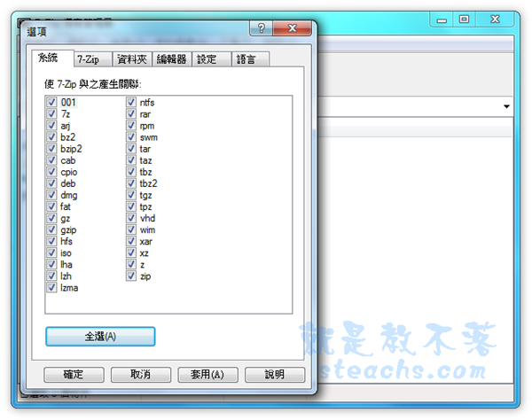Apply changes with the 套用(A) button
Image resolution: width=532 pixels, height=420 pixels.
point(207,375)
